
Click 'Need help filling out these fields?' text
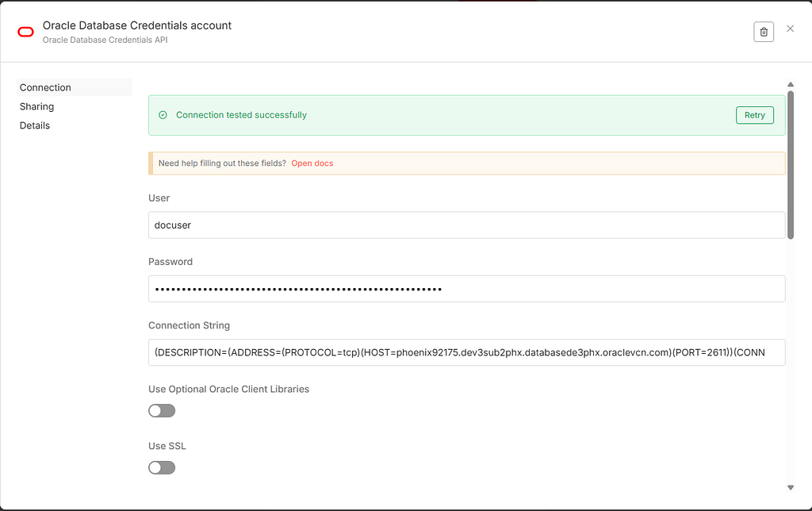(x=222, y=163)
